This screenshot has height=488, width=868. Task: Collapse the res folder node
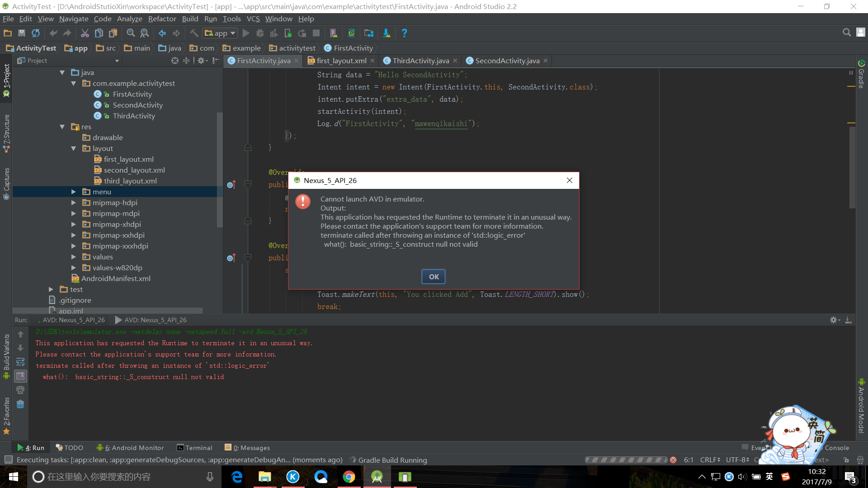click(62, 127)
